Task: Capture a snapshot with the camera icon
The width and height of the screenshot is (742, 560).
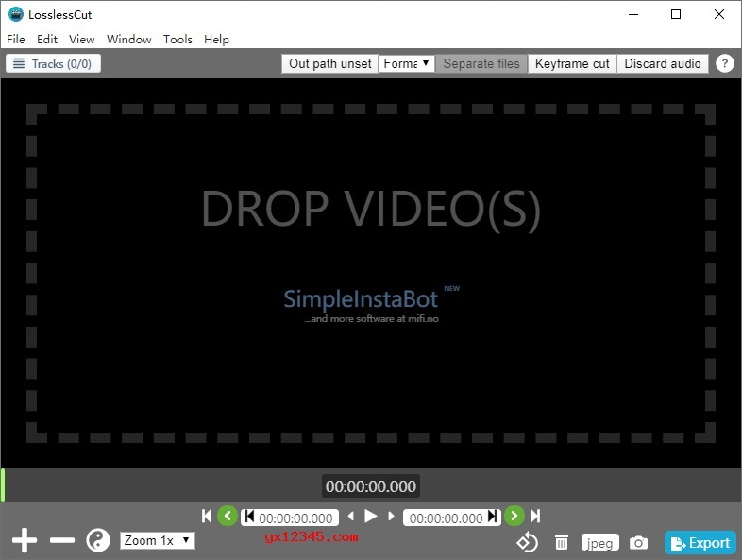Action: point(639,542)
